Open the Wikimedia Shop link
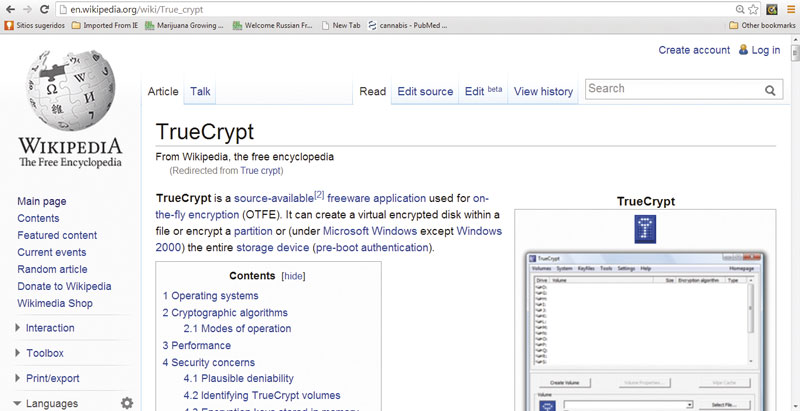The image size is (800, 411). click(55, 303)
